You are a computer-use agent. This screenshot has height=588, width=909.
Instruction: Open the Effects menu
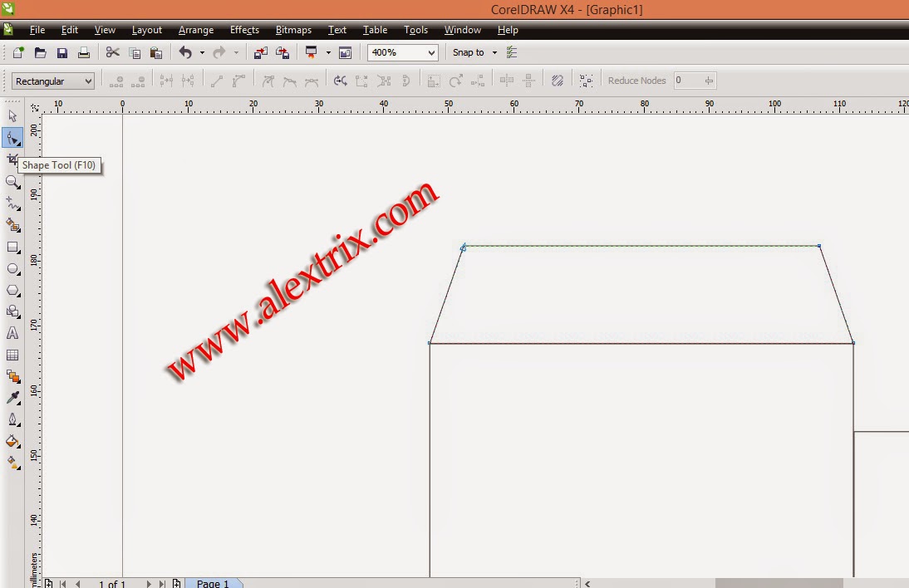[x=244, y=30]
